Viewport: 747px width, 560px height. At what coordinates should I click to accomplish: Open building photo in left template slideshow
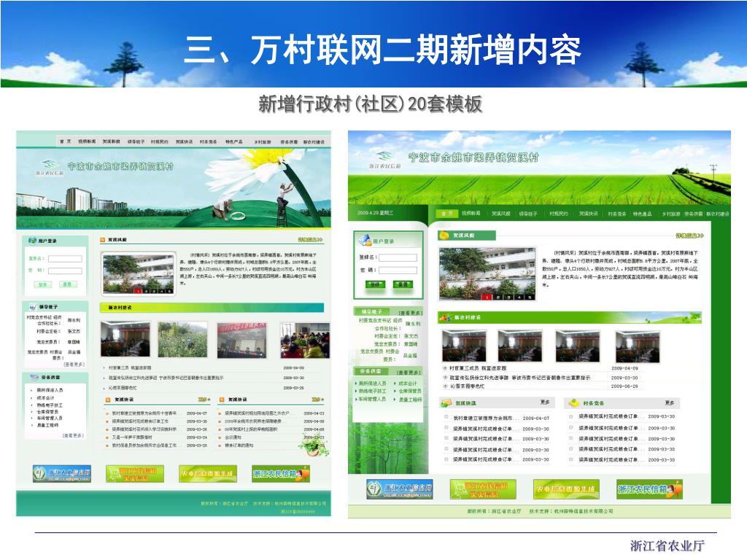139,273
